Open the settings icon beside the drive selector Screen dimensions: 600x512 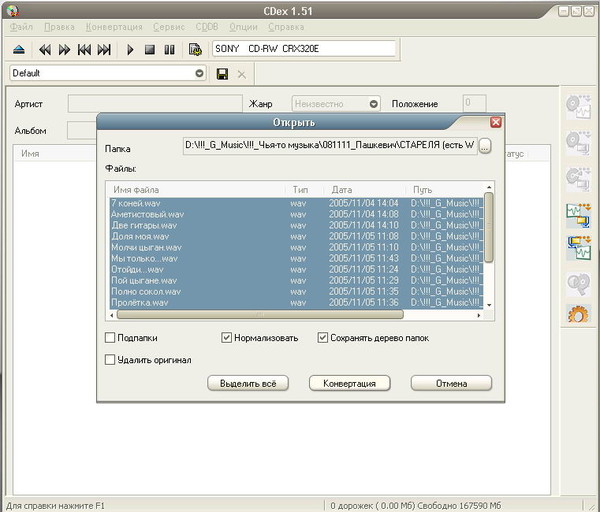pos(195,49)
